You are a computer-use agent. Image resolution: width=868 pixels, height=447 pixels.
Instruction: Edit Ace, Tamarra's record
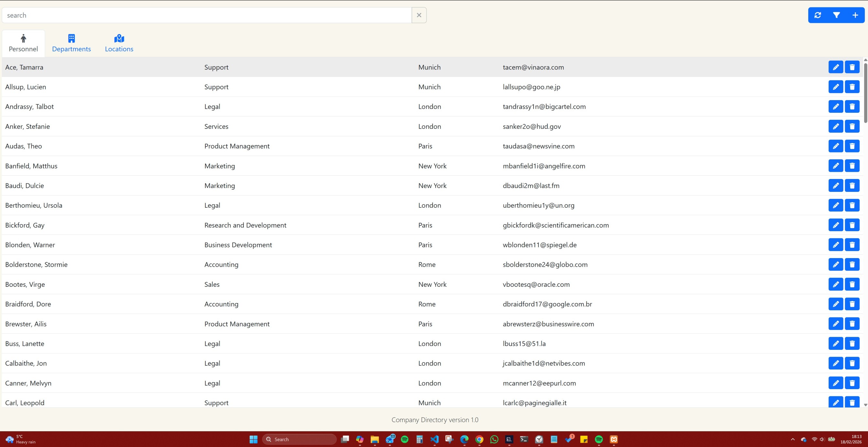[836, 67]
